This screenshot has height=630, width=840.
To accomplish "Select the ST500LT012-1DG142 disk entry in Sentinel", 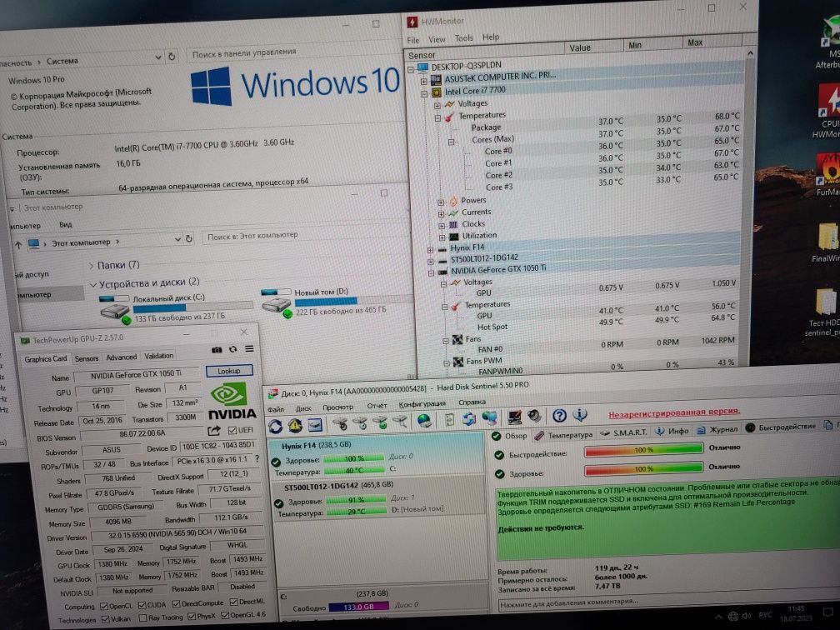I will (377, 498).
